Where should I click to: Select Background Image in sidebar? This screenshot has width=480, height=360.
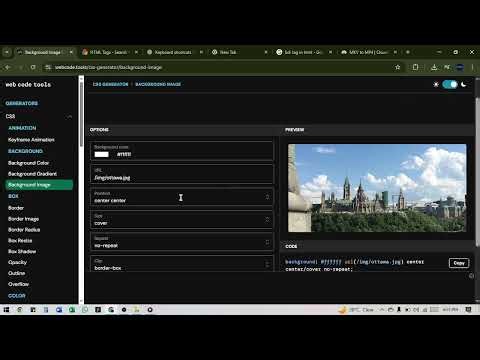(x=39, y=185)
